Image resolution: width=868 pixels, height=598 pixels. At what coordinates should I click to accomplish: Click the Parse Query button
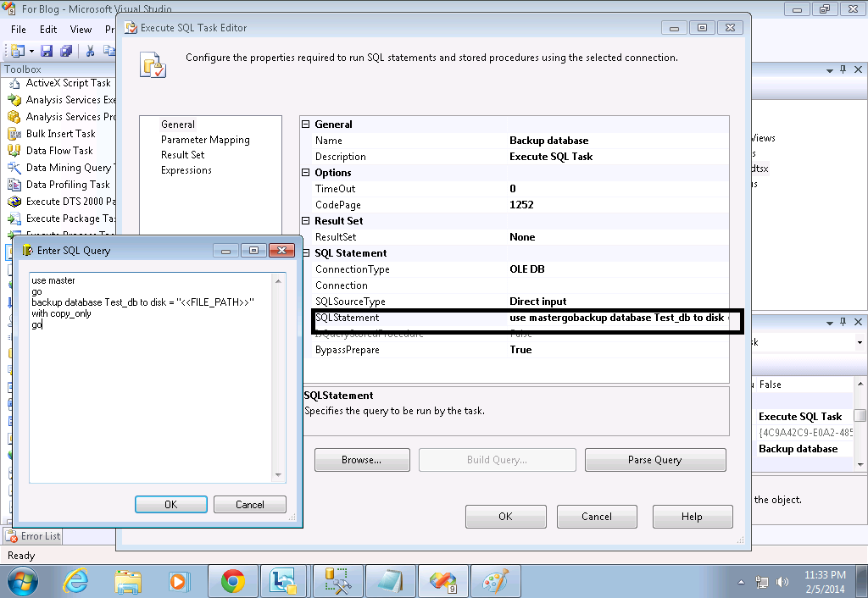[655, 460]
